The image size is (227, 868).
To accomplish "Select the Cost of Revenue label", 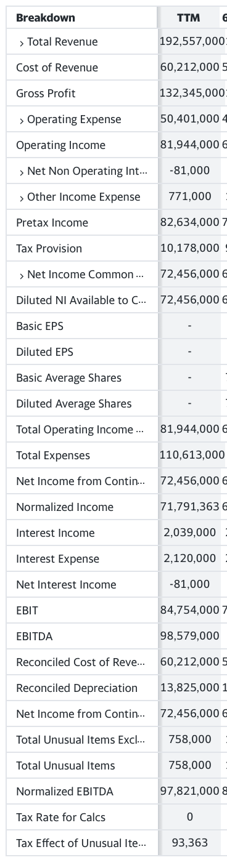I will (x=57, y=68).
